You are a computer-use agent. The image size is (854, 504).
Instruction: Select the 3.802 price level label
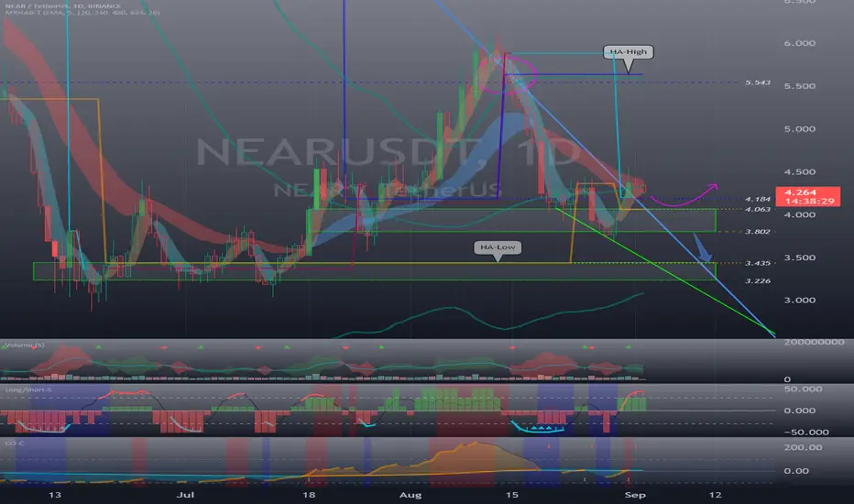click(758, 232)
